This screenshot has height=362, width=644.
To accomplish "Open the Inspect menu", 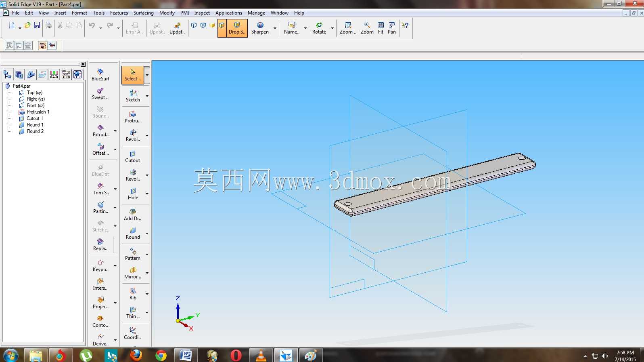I will 202,13.
